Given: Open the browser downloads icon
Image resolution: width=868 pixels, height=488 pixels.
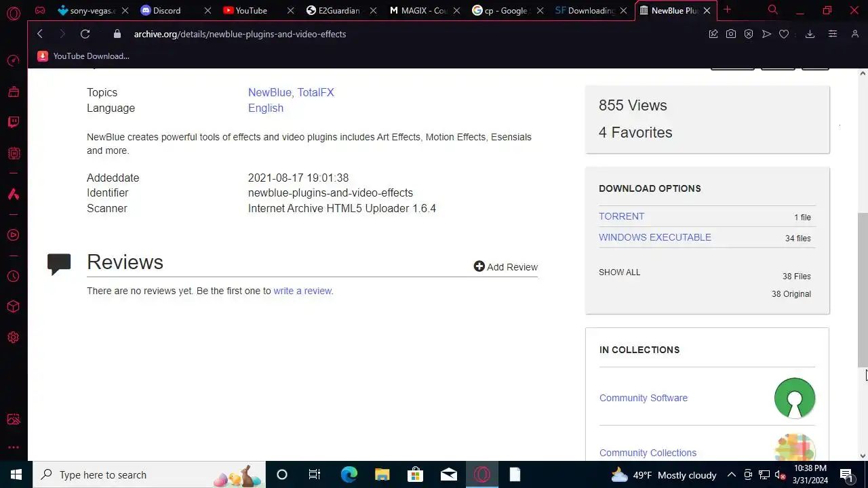Looking at the screenshot, I should click(x=810, y=34).
